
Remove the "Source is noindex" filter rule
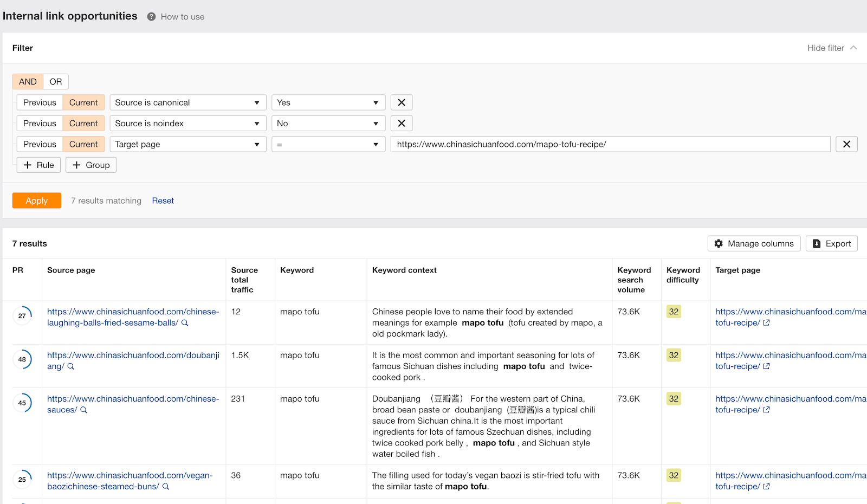pos(401,123)
